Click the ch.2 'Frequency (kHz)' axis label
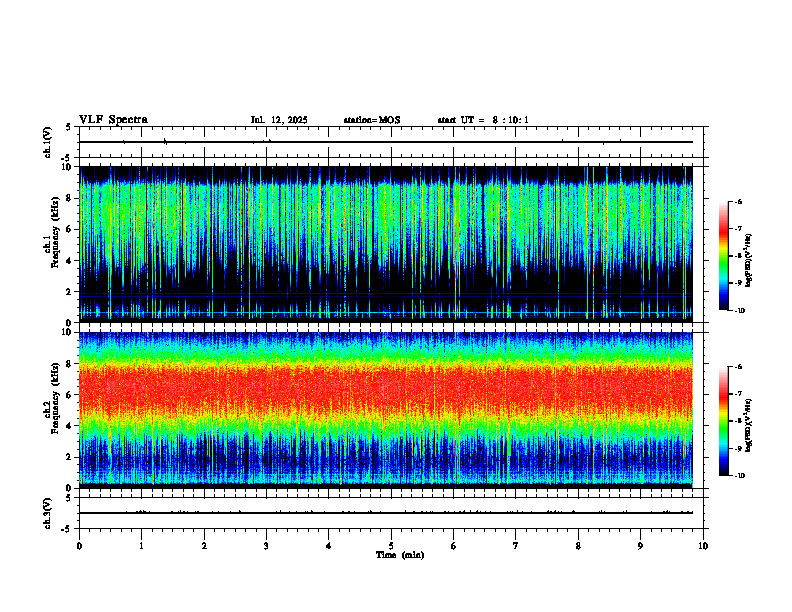Screen dimensions: 792x612 coord(55,398)
